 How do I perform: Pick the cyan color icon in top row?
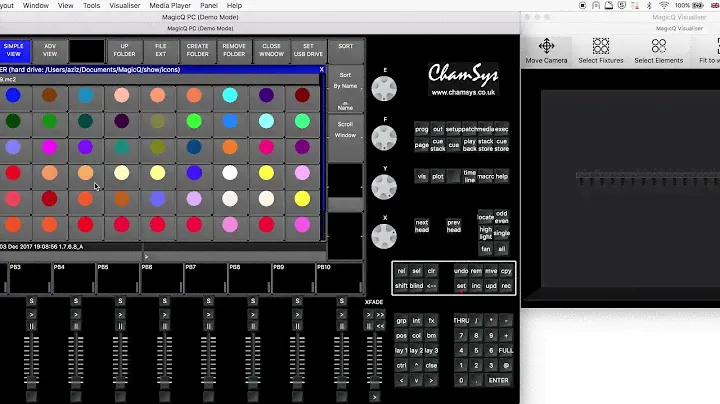230,95
